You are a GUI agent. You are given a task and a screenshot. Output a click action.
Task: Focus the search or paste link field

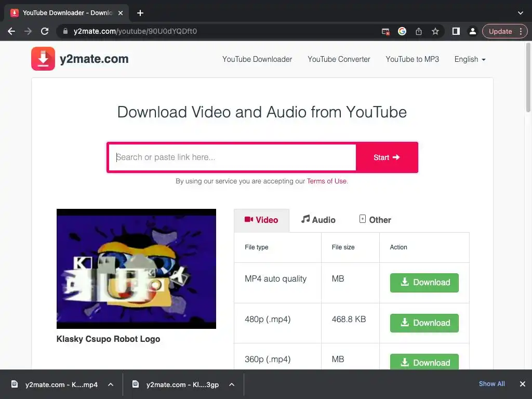232,157
